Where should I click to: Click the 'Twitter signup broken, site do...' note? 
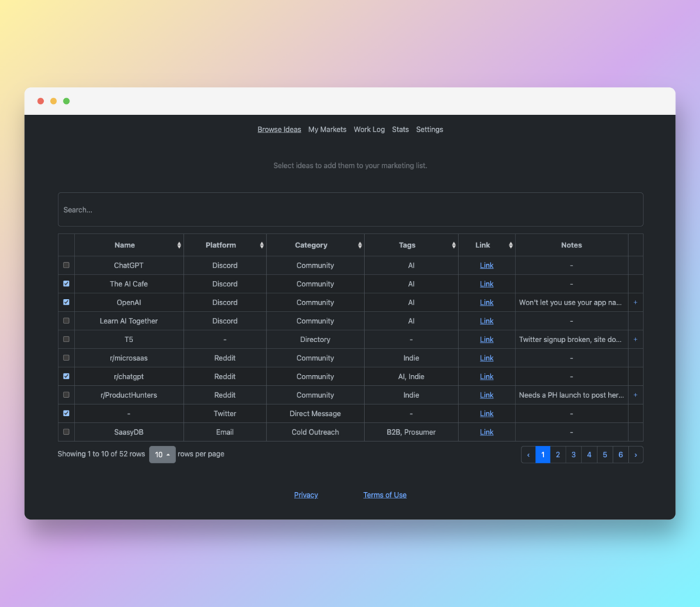click(570, 339)
